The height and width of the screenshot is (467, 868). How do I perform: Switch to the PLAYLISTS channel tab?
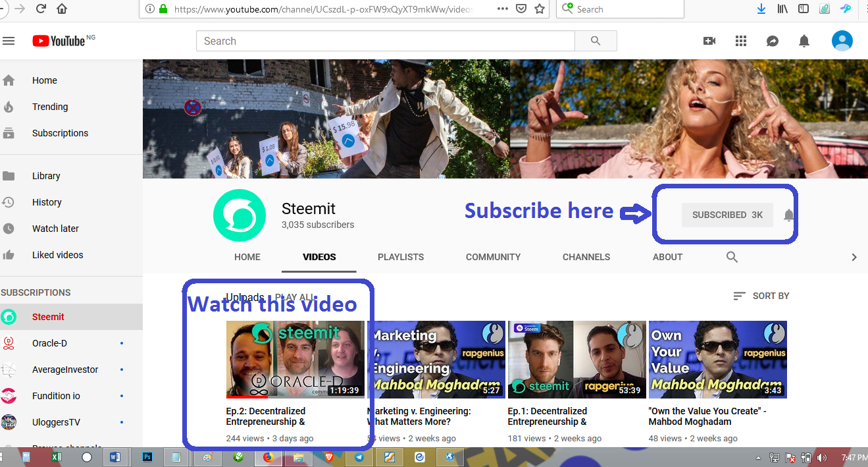[x=401, y=257]
